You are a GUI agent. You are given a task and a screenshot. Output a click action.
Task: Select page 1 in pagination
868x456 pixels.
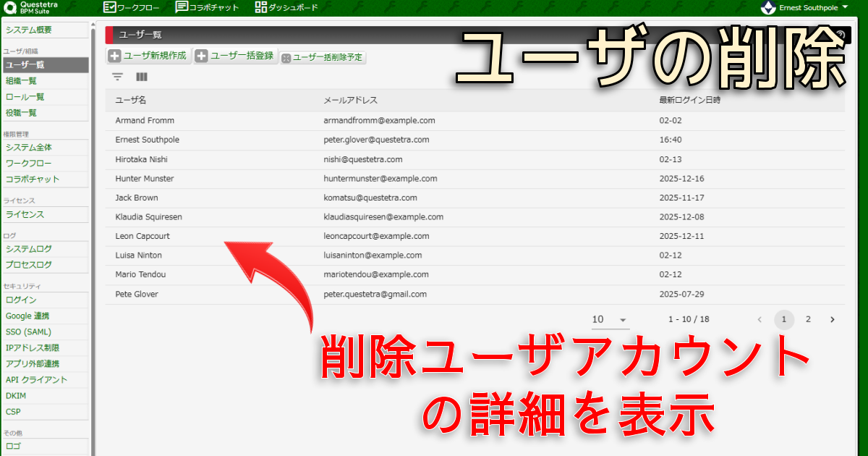[x=784, y=319]
